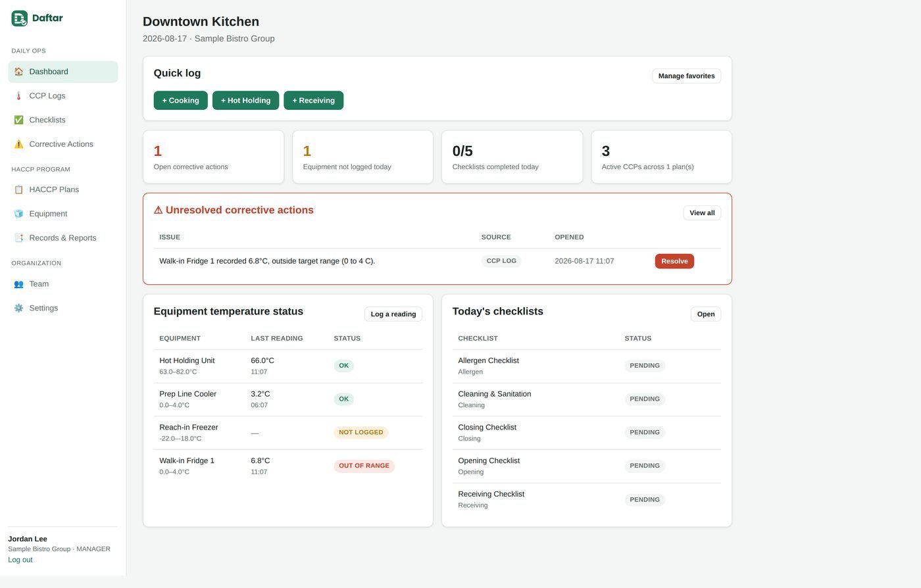921x588 pixels.
Task: Open Manage favorites
Action: point(686,76)
